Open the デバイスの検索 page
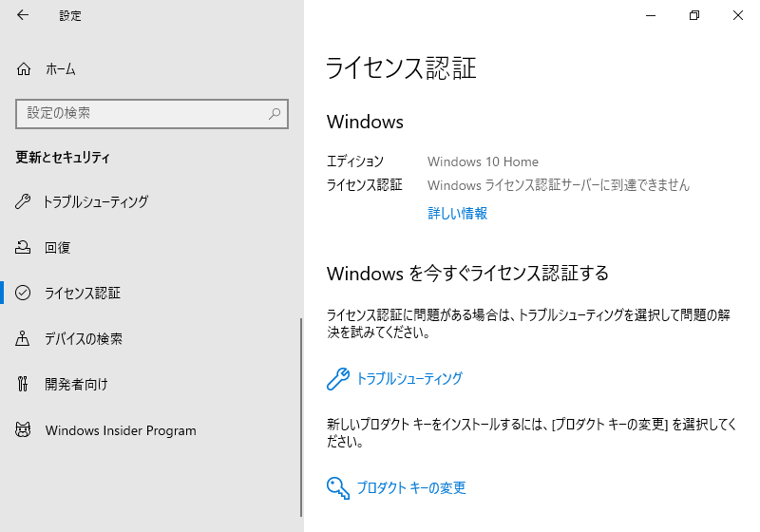Image resolution: width=760 pixels, height=532 pixels. tap(84, 339)
